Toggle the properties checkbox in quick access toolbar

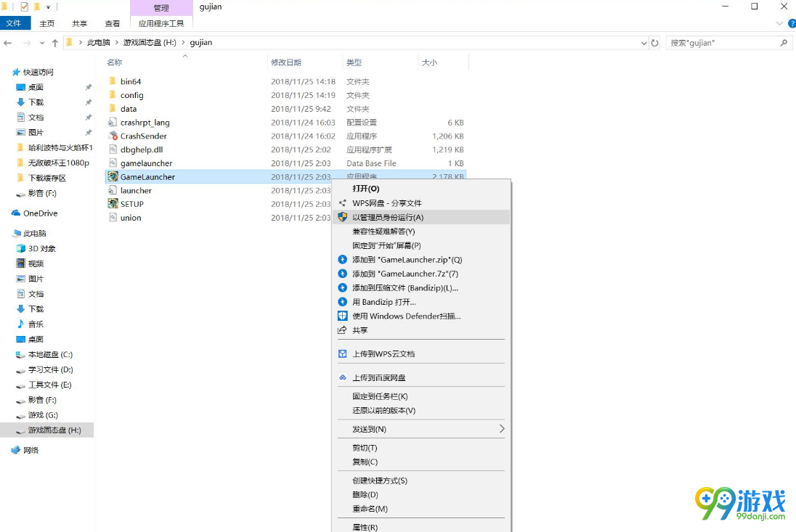[x=25, y=7]
